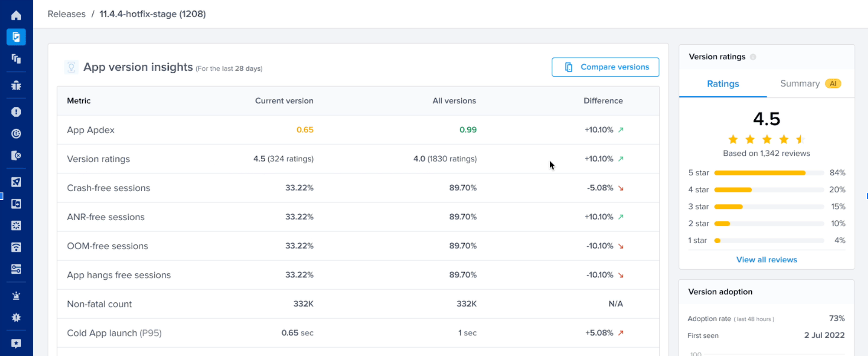Click the settings gear sidebar icon
The height and width of the screenshot is (356, 868).
click(16, 317)
